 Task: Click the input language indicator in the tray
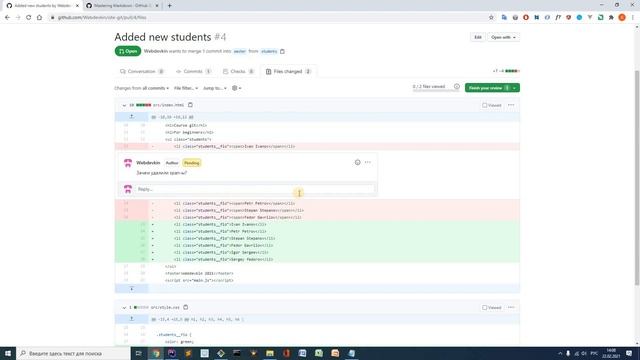(x=594, y=353)
